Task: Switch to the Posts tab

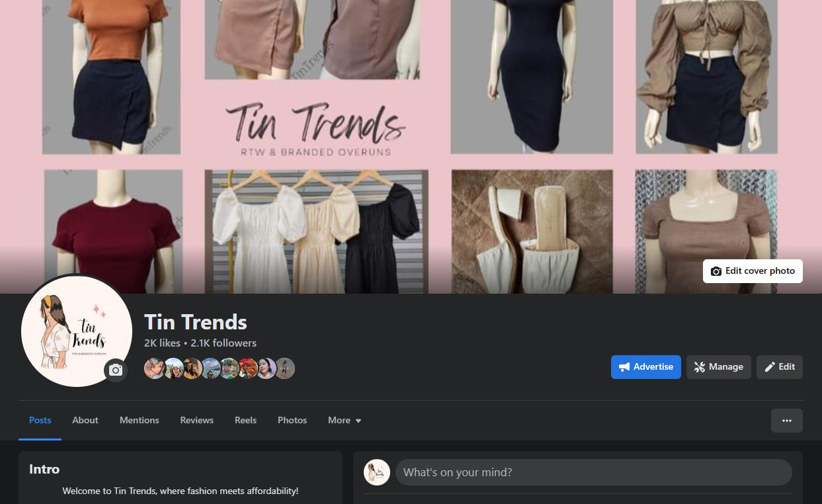Action: point(40,420)
